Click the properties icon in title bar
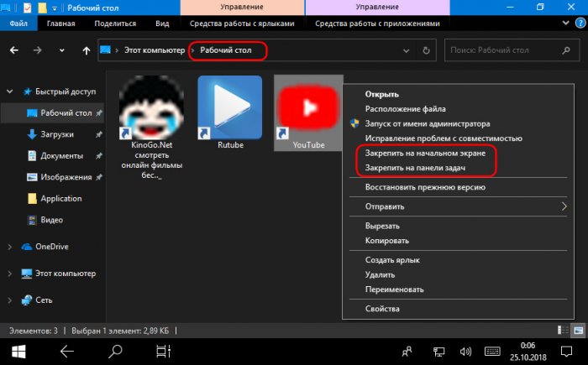588x365 pixels. (27, 8)
